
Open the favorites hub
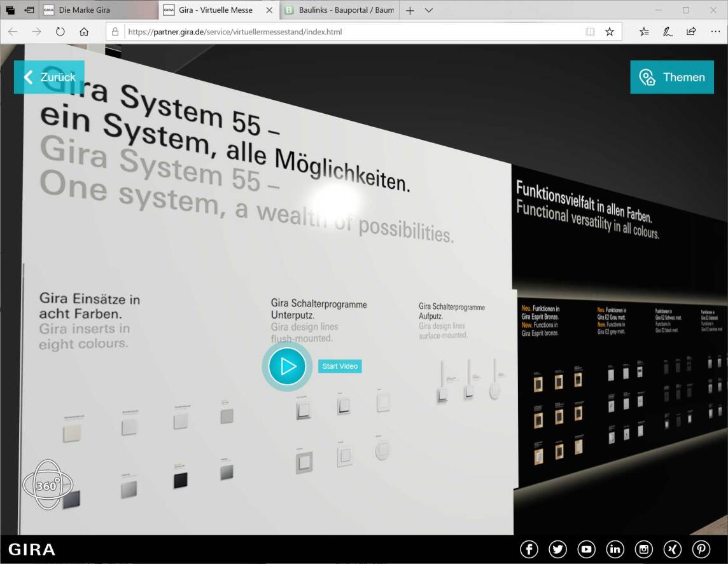tap(645, 32)
